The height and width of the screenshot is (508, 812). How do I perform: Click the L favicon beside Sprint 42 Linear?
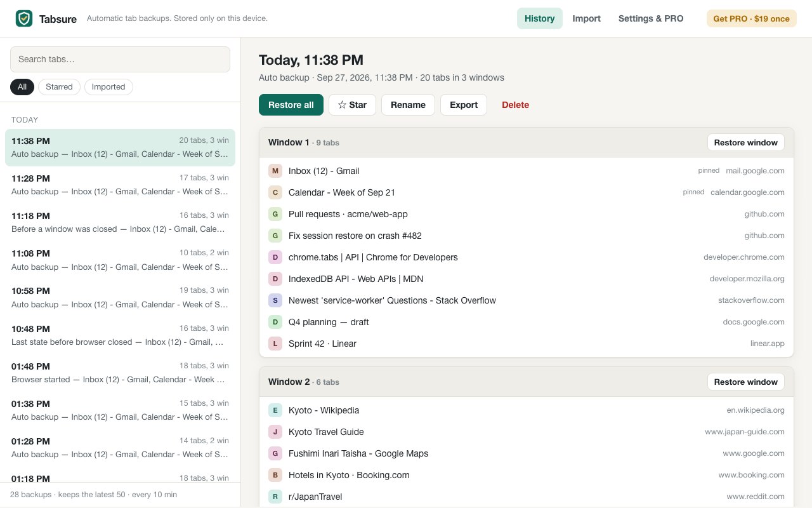click(275, 344)
